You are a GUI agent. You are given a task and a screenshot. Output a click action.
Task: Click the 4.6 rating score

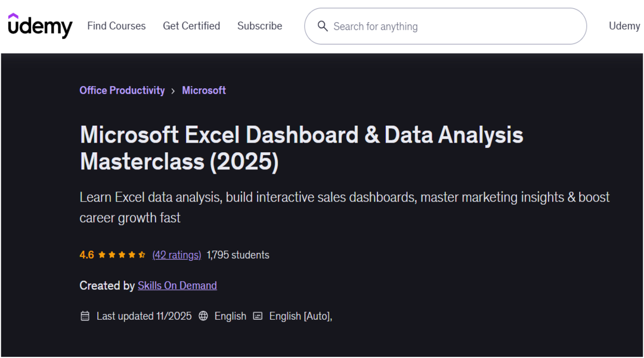86,255
